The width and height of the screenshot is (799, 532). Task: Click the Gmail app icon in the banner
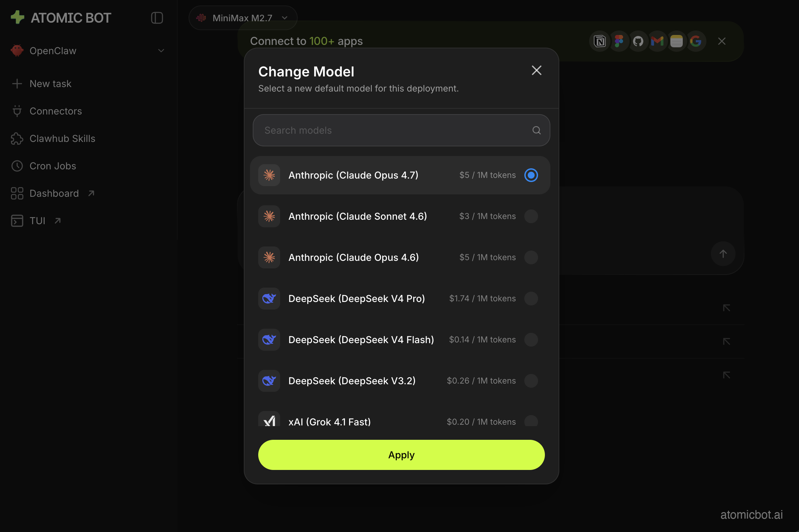coord(657,41)
